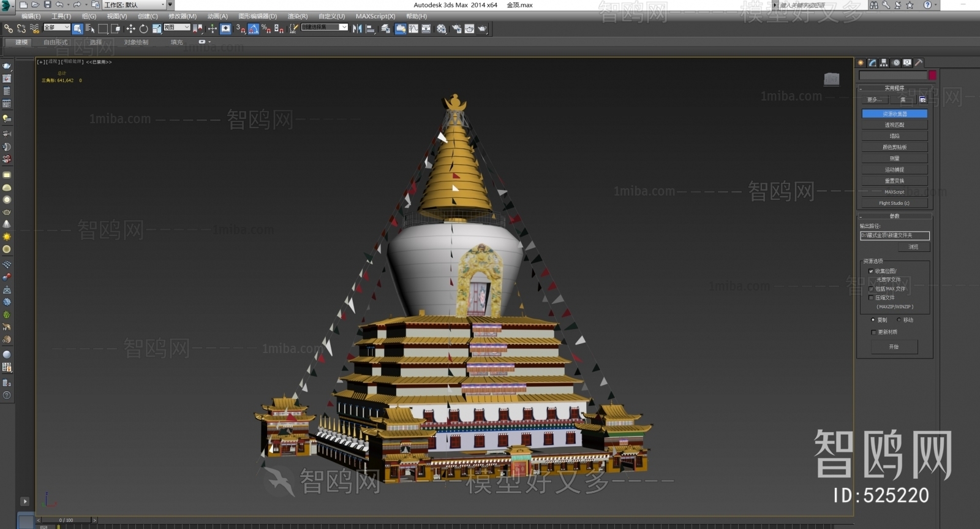
Task: Open the Utilities tab (hammer icon)
Action: point(919,63)
